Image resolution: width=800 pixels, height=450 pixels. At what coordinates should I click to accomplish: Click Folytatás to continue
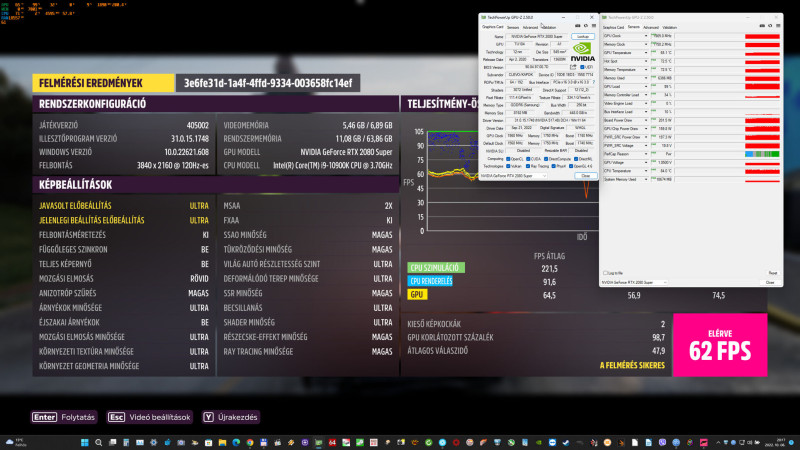click(x=78, y=417)
